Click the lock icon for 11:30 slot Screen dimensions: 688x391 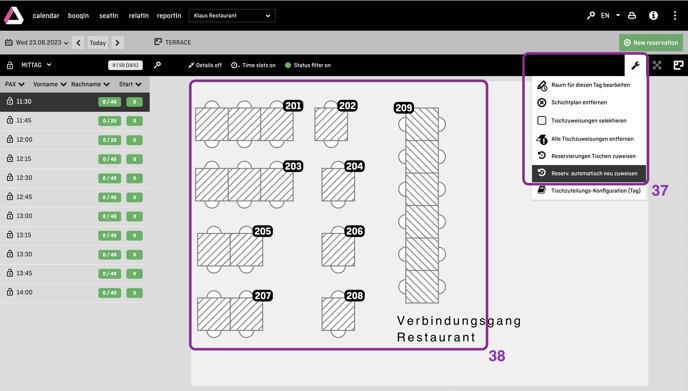tap(10, 101)
